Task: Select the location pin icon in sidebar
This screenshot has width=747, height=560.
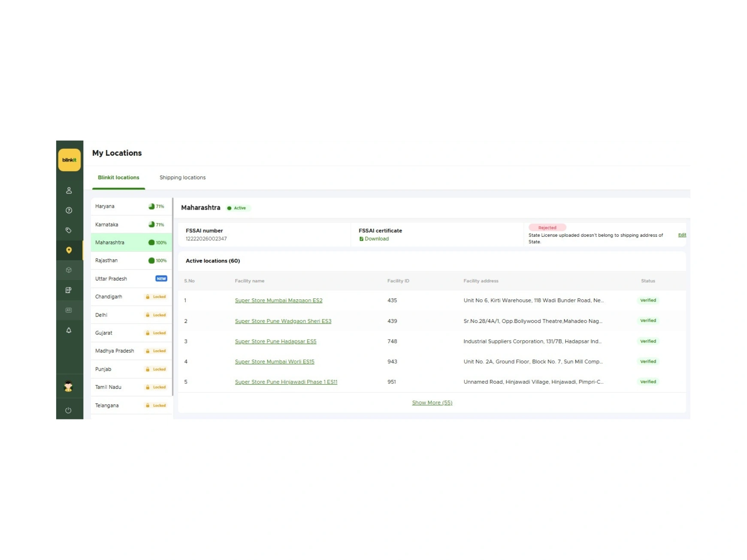Action: (x=69, y=250)
